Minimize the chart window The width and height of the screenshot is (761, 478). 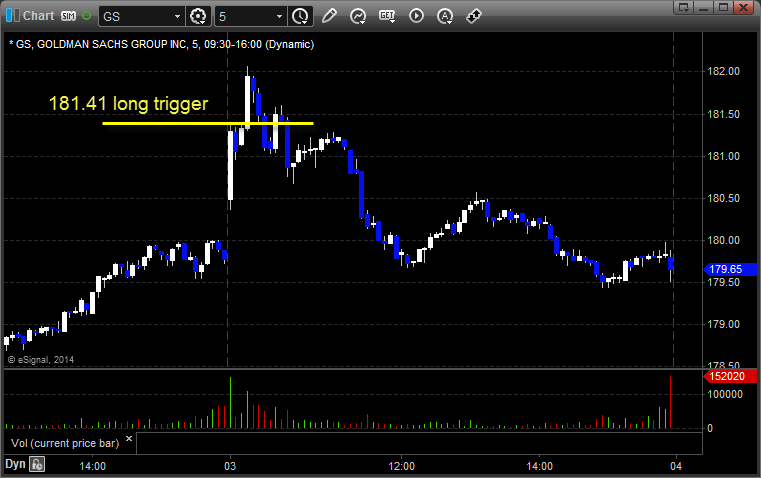(704, 7)
